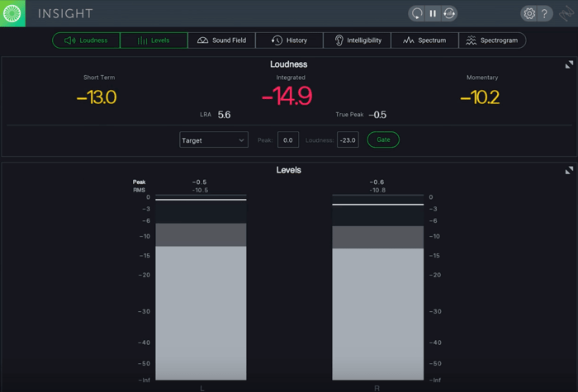The image size is (578, 392).
Task: Click the Peak target input field
Action: [288, 140]
